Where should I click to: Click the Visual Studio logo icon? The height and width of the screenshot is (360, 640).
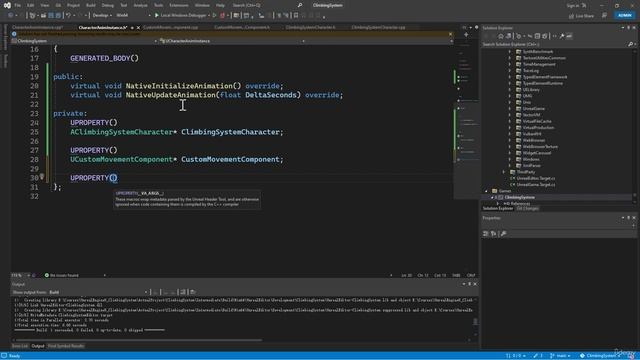click(x=7, y=5)
